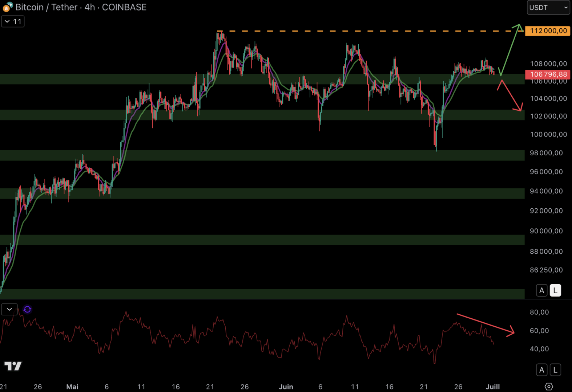Image resolution: width=572 pixels, height=392 pixels.
Task: Click the purple refresh indicator icon
Action: (27, 309)
